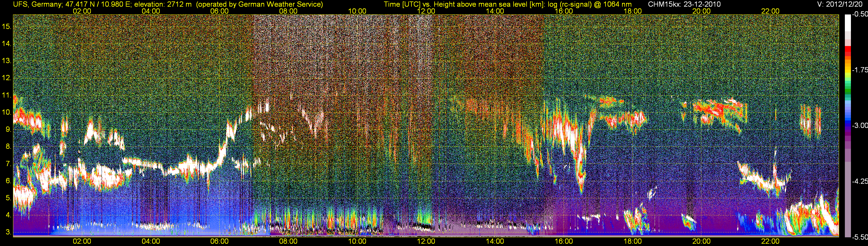
Task: Click the '18:00' label on the bottom time axis
Action: [x=632, y=242]
